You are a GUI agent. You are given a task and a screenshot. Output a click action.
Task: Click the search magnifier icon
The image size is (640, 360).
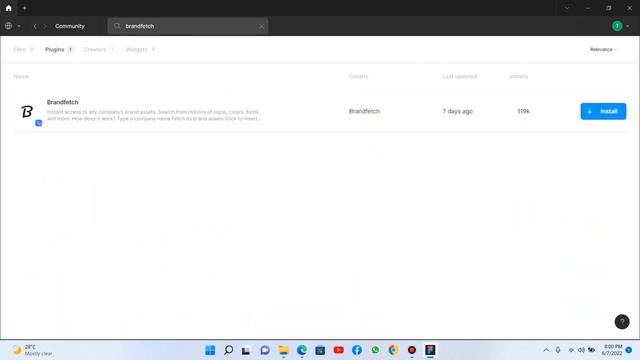[x=117, y=26]
